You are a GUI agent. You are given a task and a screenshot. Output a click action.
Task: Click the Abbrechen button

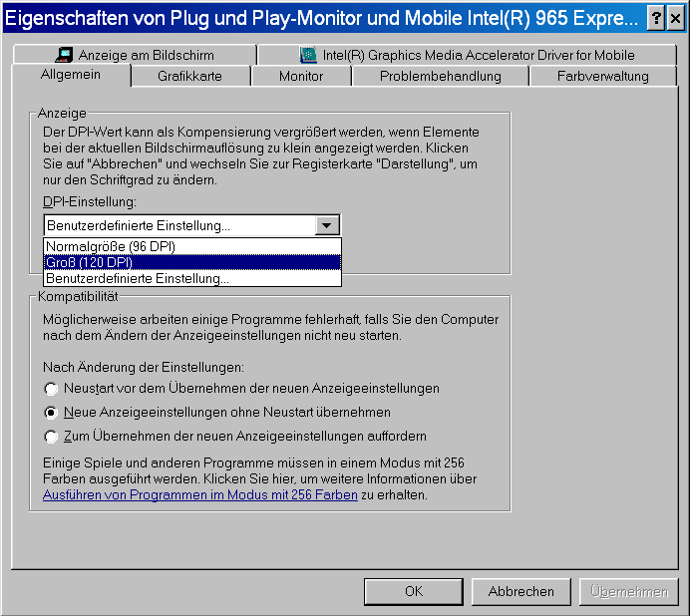pyautogui.click(x=521, y=591)
